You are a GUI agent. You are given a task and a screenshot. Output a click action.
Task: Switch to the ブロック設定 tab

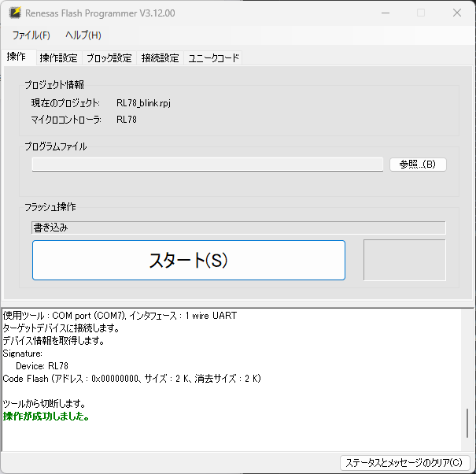[109, 57]
